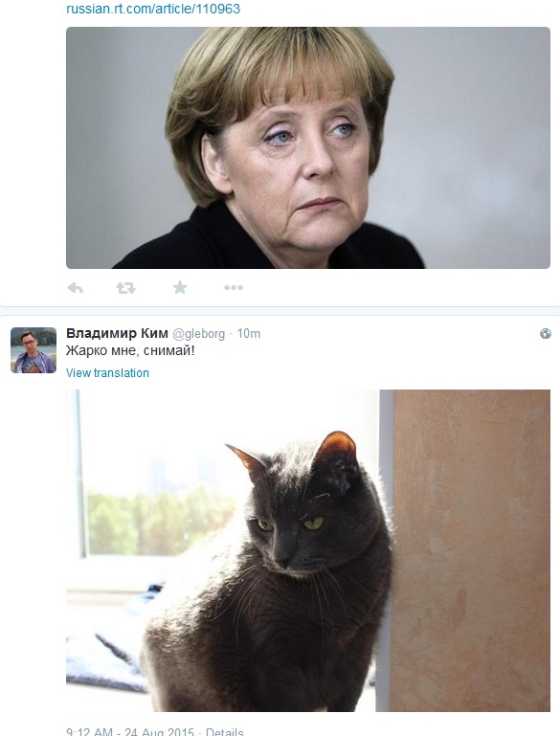Click the gray divider between the two tweets
The image size is (560, 736).
(x=280, y=311)
